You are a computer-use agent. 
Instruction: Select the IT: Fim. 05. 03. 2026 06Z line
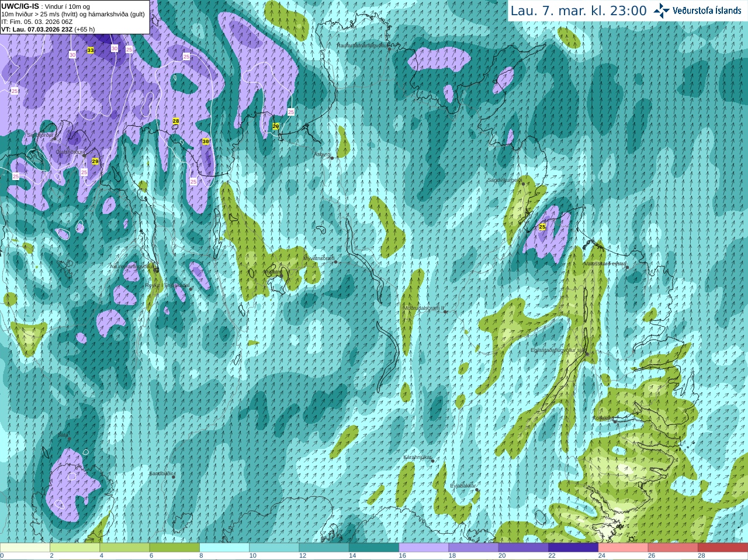pos(37,22)
